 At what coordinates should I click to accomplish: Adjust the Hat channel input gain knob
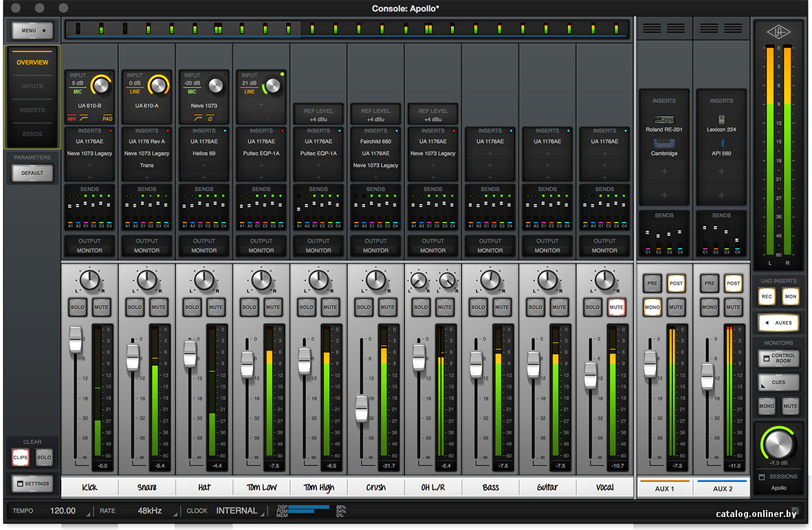(215, 85)
